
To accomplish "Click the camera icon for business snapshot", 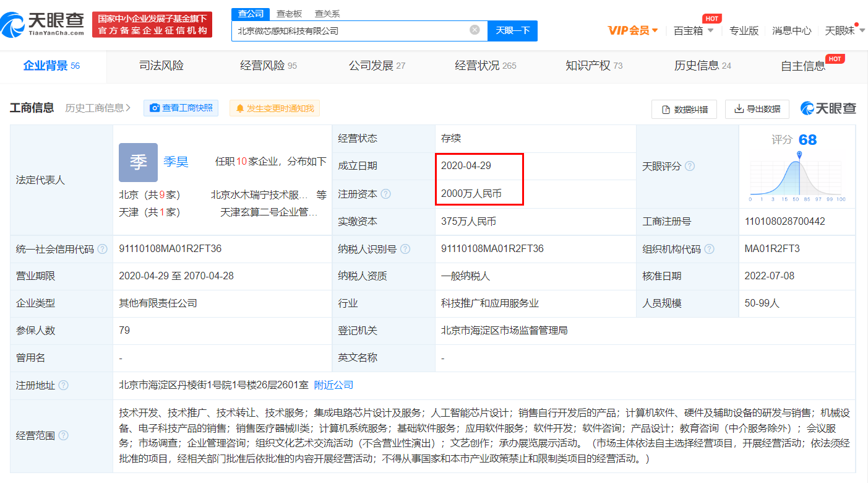I will click(155, 108).
